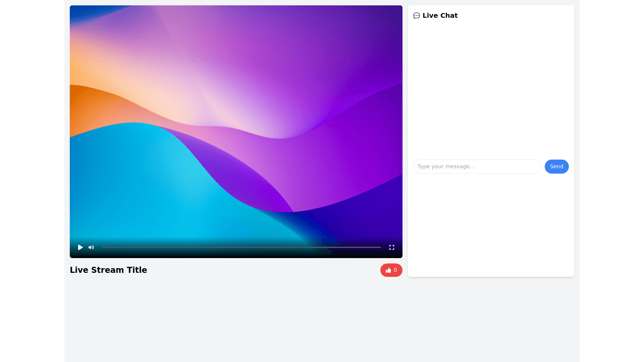Click the Live Stream Title heading
This screenshot has width=644, height=362.
pos(108,270)
